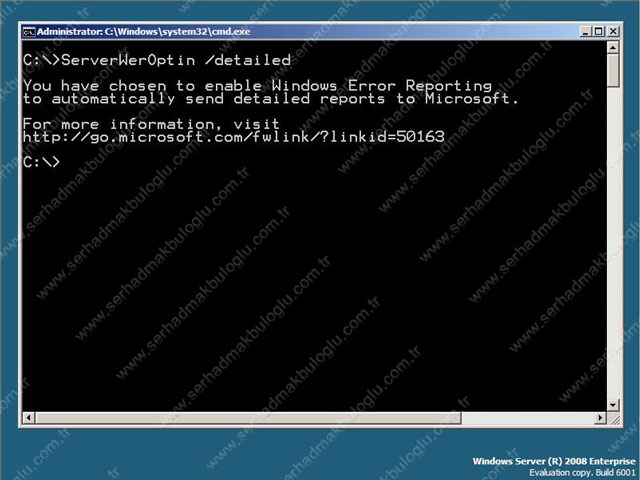640x480 pixels.
Task: Click the vertical scrollbar up arrow
Action: coord(613,48)
